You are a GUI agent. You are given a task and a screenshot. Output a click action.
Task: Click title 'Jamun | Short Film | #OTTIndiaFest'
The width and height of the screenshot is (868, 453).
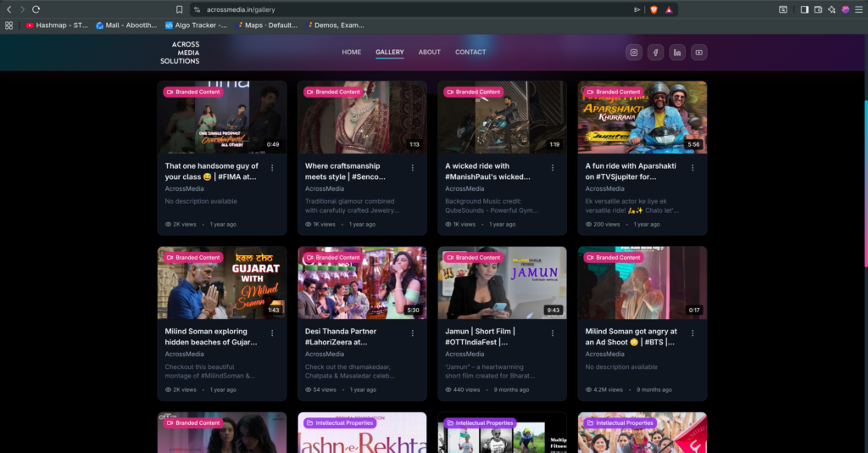[480, 337]
